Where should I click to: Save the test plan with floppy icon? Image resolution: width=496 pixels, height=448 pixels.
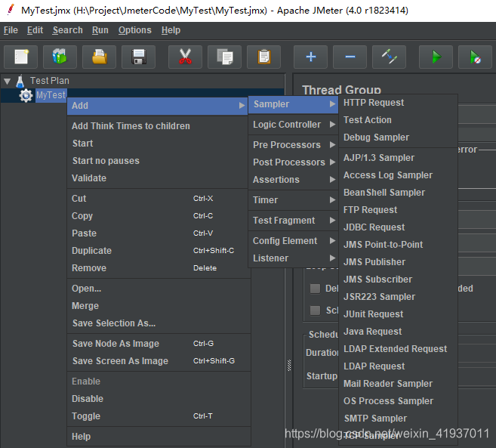pyautogui.click(x=139, y=57)
